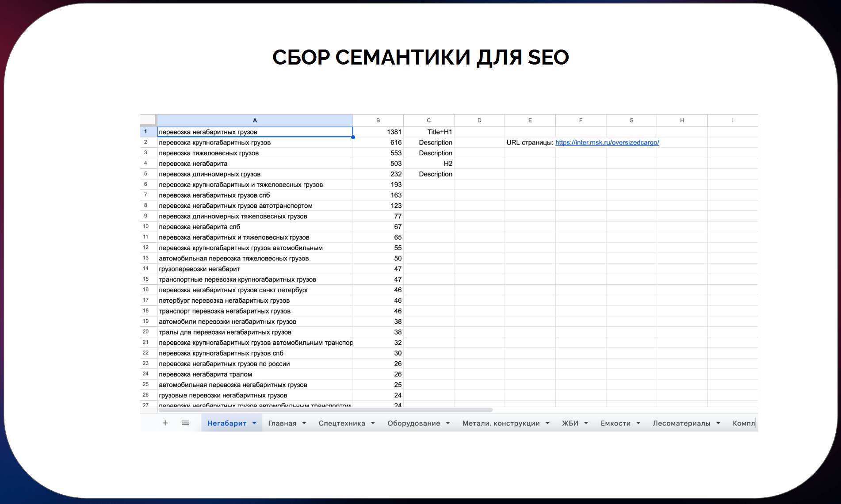Expand the Оборудование tab menu arrow
841x504 pixels.
pyautogui.click(x=448, y=424)
